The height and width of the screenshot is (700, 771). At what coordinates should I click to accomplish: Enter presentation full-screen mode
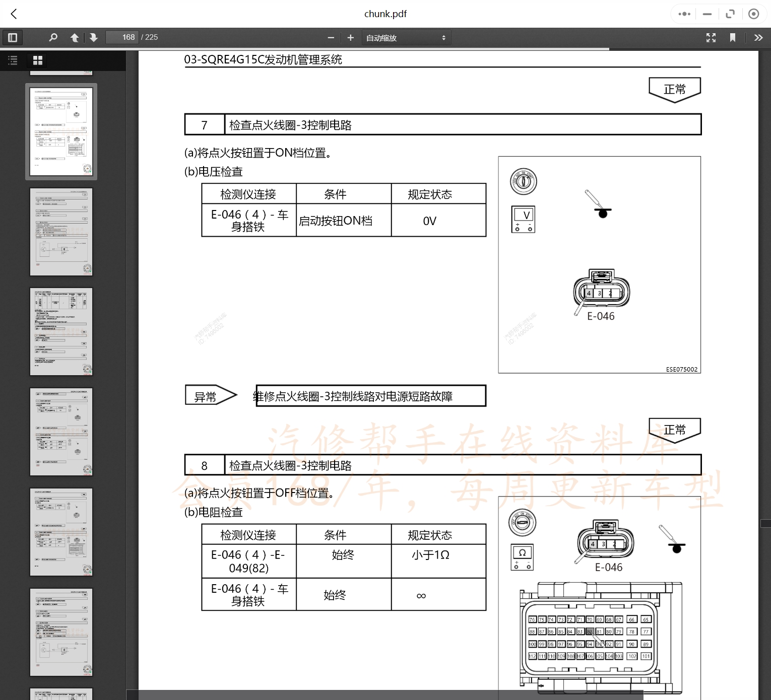(711, 37)
